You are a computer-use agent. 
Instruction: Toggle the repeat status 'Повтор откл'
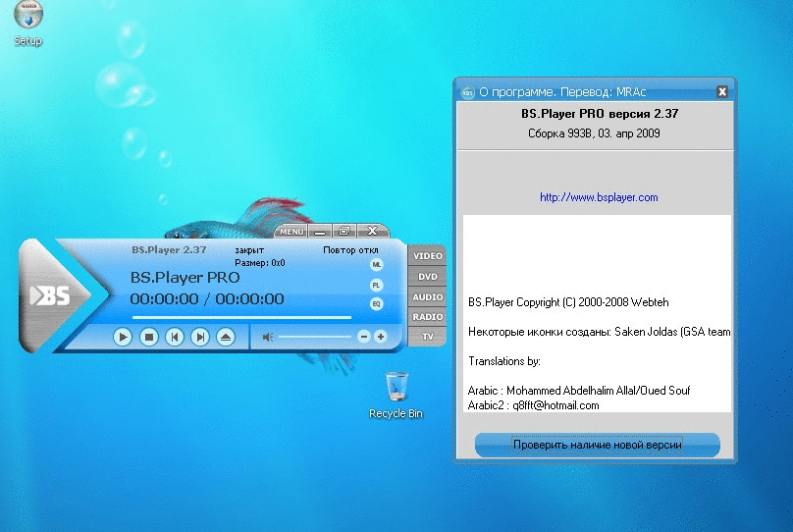tap(350, 250)
